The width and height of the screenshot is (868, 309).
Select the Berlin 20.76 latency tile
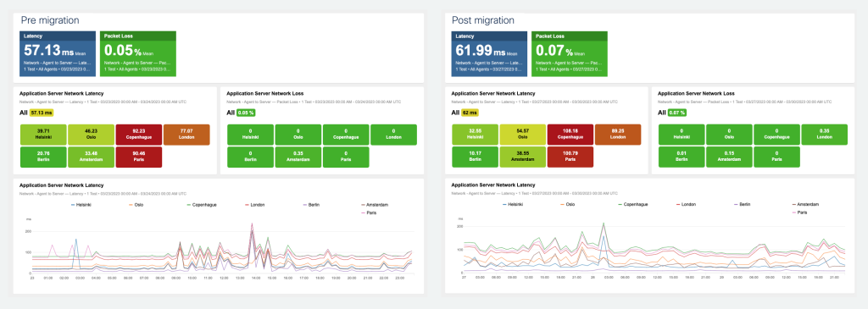tap(43, 157)
